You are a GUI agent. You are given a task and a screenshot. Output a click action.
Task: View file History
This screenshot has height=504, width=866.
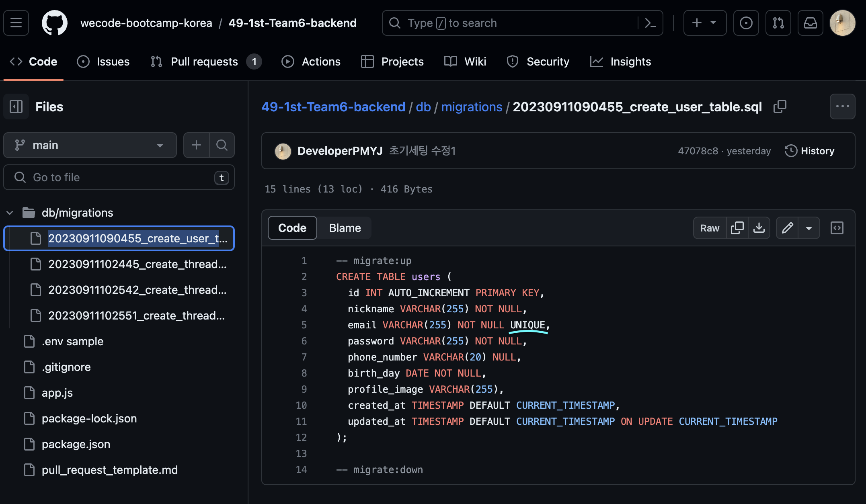[809, 151]
